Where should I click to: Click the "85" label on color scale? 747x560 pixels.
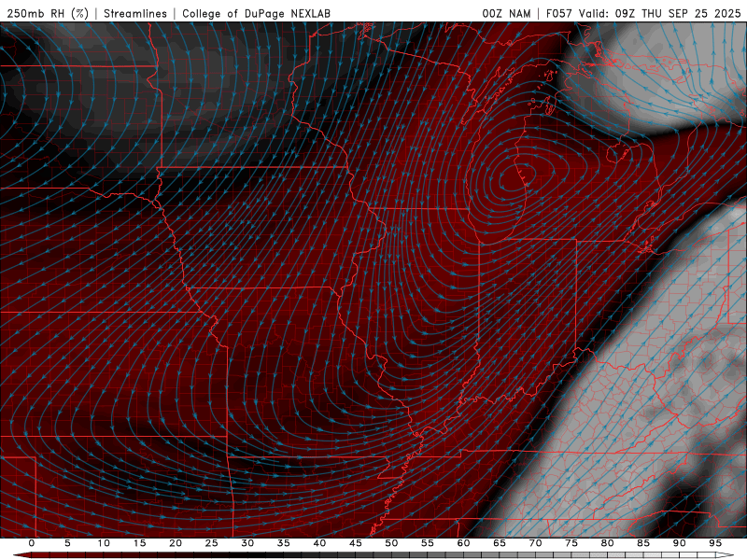click(642, 543)
